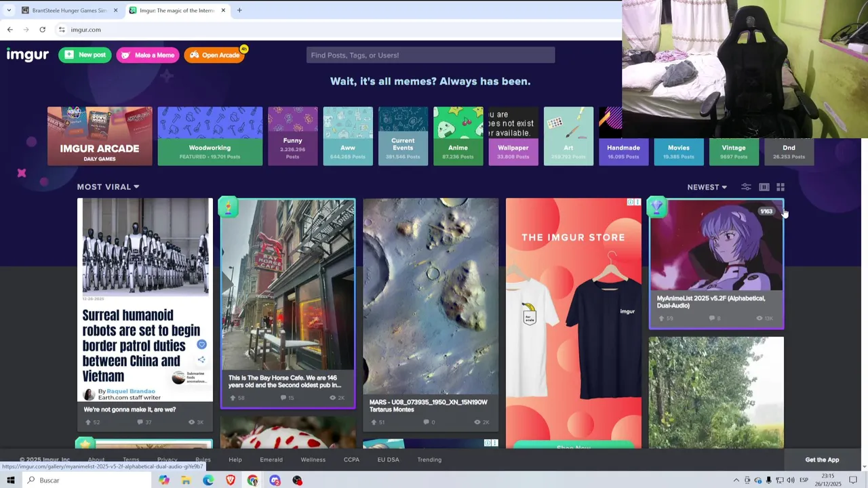
Task: Open The Imgur Store advertisement
Action: [x=574, y=323]
